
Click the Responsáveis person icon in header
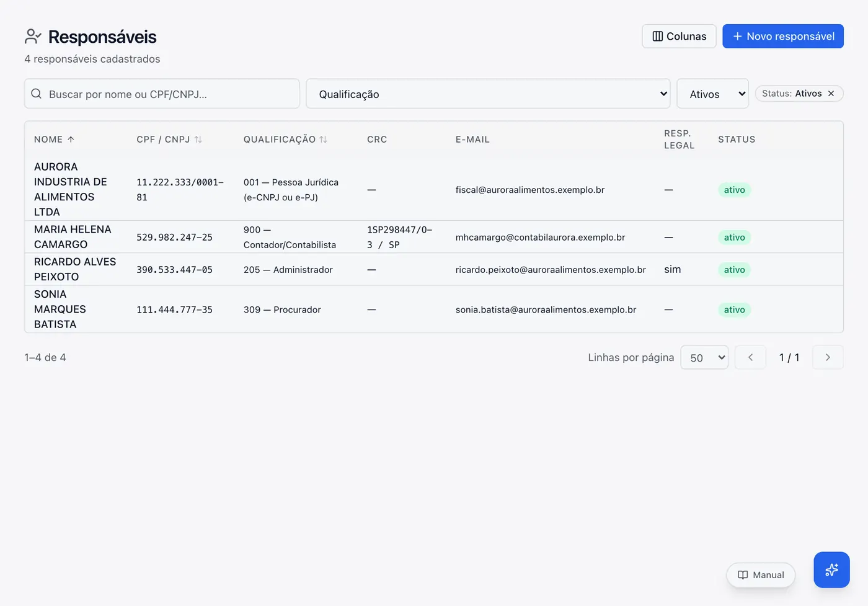33,37
